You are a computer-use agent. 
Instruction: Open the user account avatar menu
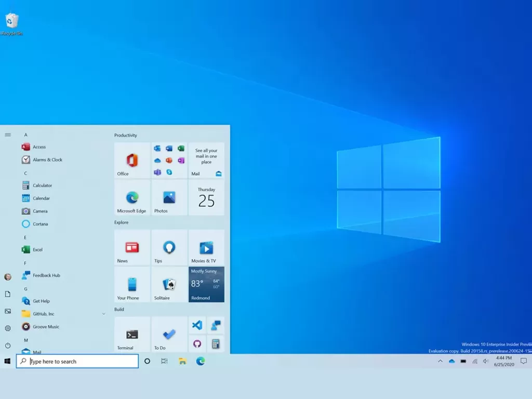8,277
